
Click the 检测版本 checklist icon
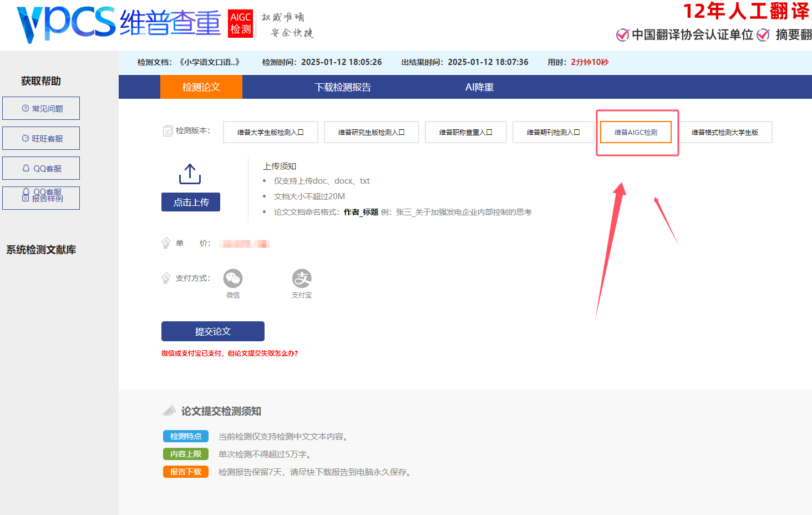click(x=168, y=131)
